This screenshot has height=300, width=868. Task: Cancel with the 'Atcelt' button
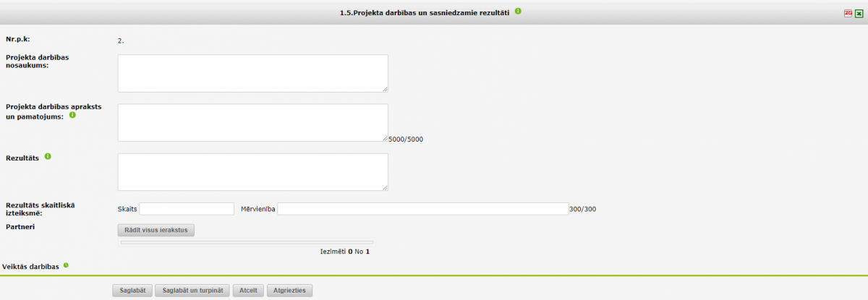coord(248,291)
